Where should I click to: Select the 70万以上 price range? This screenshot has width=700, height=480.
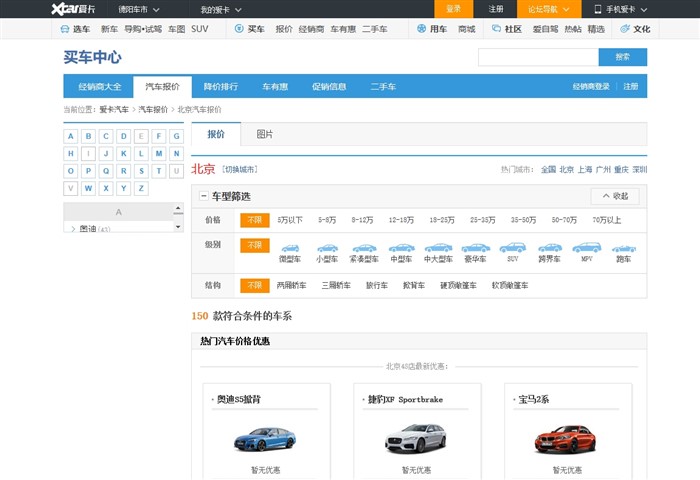(x=606, y=220)
